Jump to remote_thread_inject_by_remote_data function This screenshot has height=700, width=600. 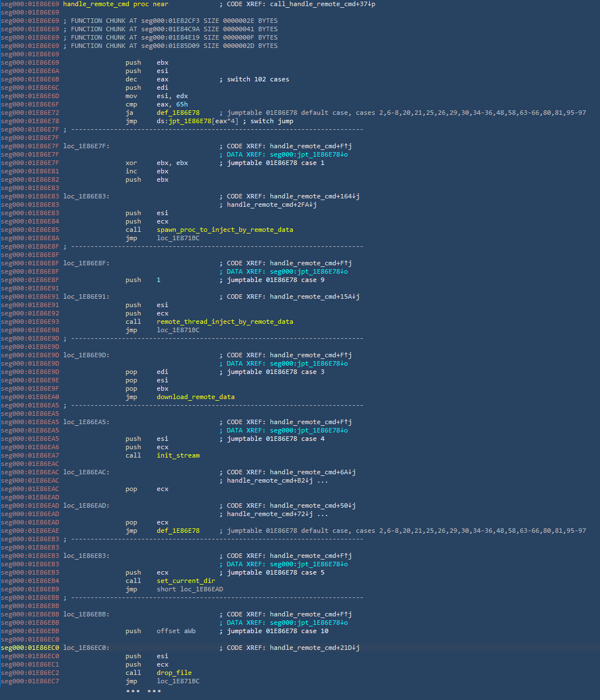(x=225, y=322)
